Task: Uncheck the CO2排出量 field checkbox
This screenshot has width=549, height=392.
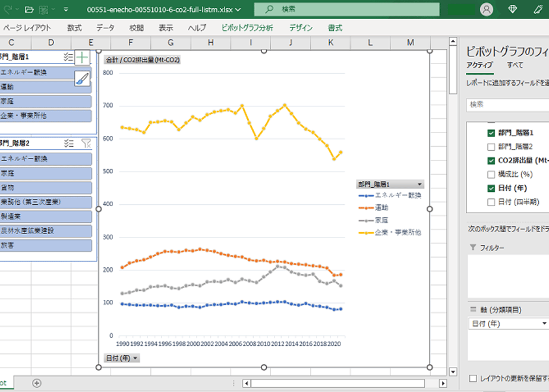Action: (491, 160)
